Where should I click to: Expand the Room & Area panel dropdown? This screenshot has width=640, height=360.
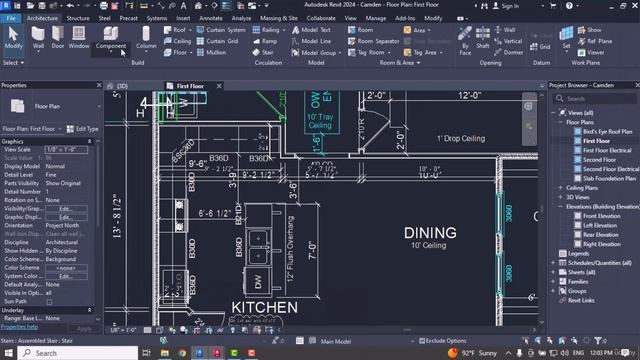(400, 62)
